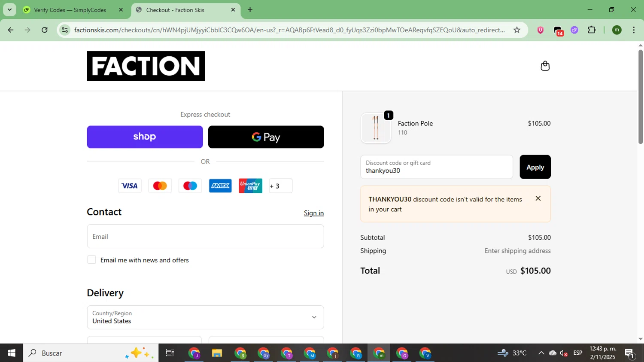
Task: Open the tab search dropdown arrow
Action: point(9,10)
